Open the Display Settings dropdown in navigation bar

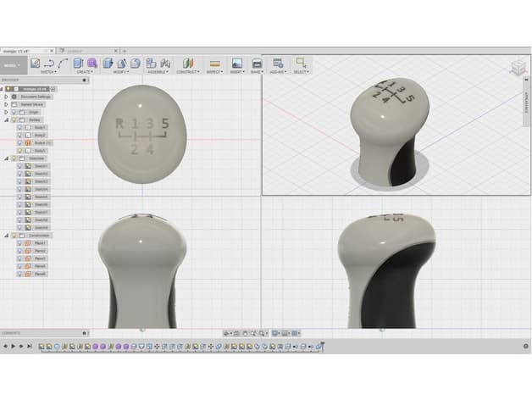pyautogui.click(x=276, y=333)
